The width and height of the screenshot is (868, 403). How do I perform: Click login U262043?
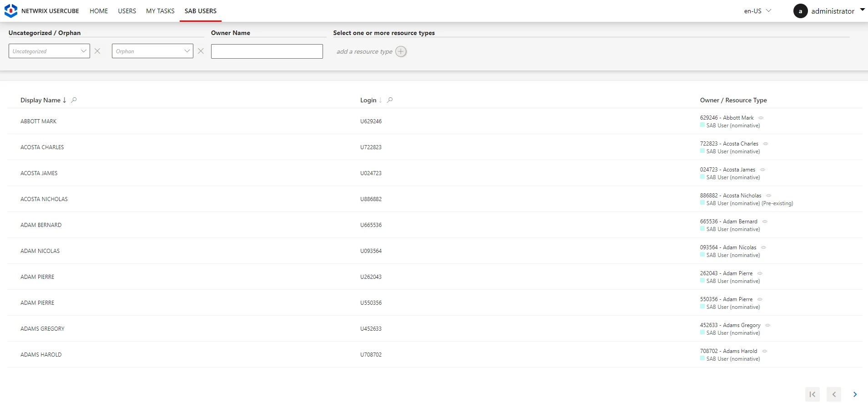pos(371,277)
